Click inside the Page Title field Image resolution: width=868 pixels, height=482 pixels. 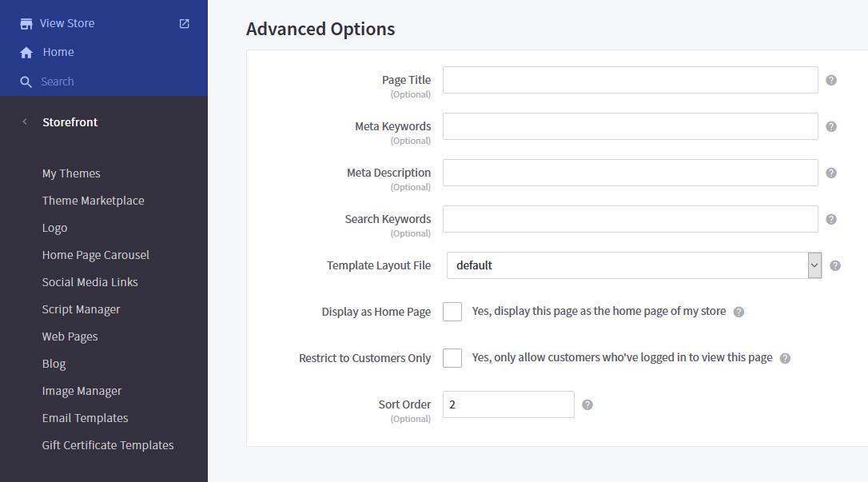pos(630,80)
